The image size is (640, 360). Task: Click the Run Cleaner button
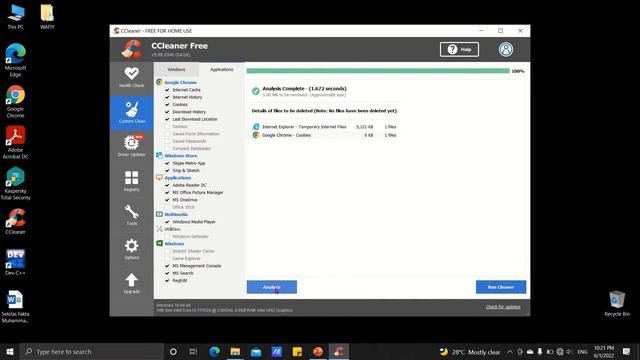[x=501, y=287]
